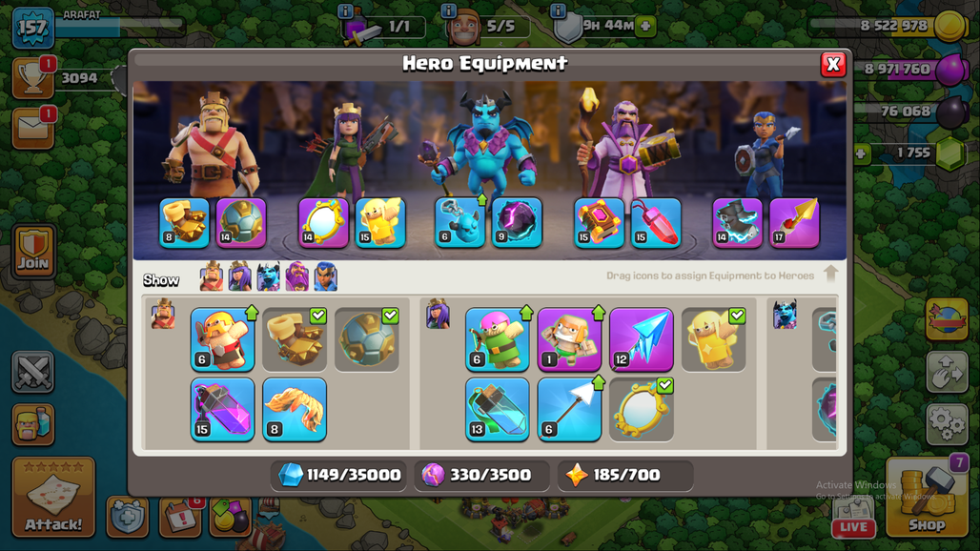Click the shiny ore 1149/35000 counter
Image resolution: width=980 pixels, height=551 pixels.
(338, 476)
